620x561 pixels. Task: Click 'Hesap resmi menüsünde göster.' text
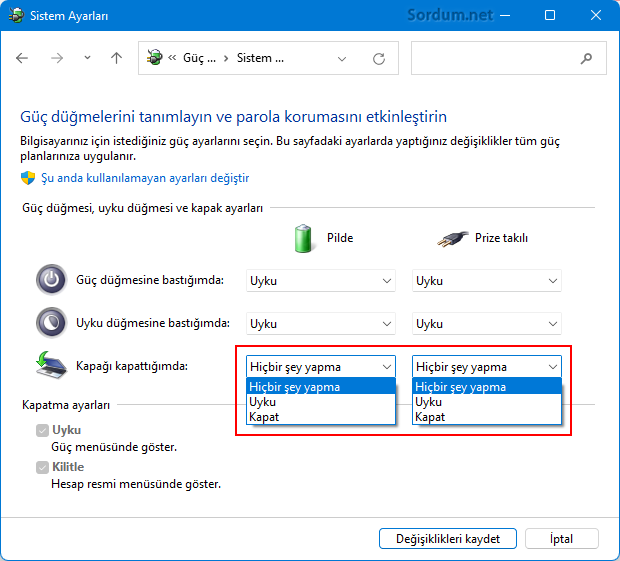[x=136, y=484]
